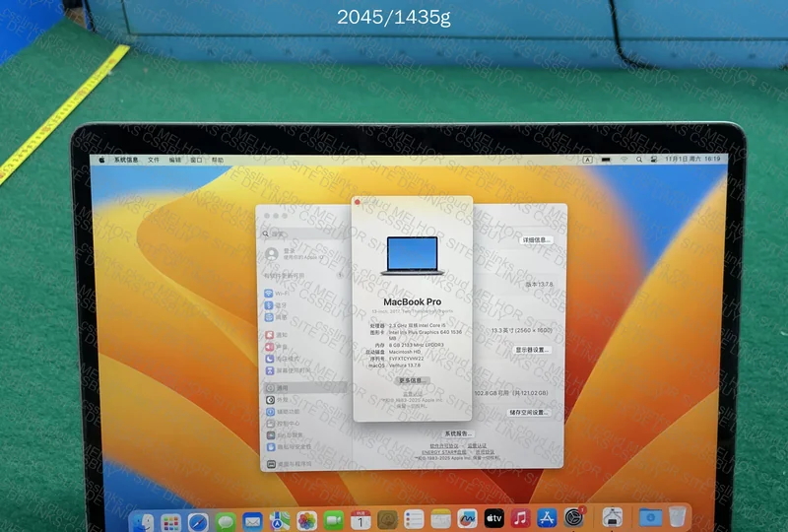Select Notifications (通知) in the Settings sidebar
The width and height of the screenshot is (788, 532).
click(304, 335)
